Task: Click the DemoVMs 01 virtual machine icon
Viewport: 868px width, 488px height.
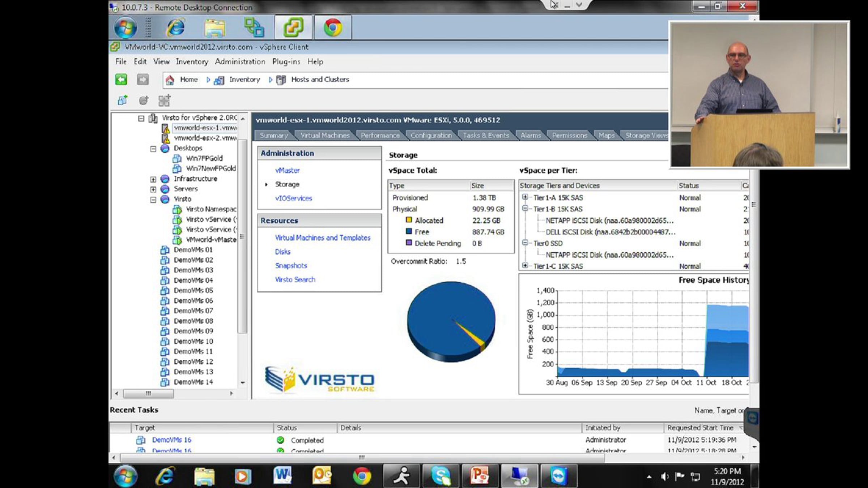Action: coord(165,250)
